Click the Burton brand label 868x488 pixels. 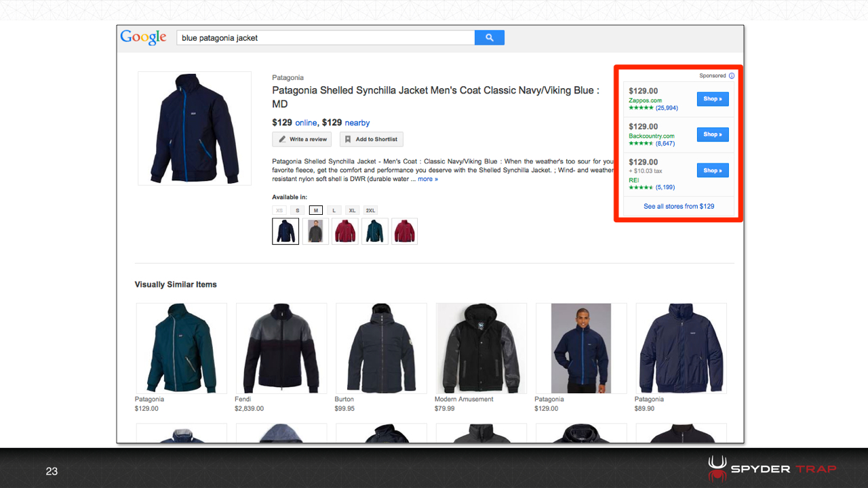click(x=344, y=399)
